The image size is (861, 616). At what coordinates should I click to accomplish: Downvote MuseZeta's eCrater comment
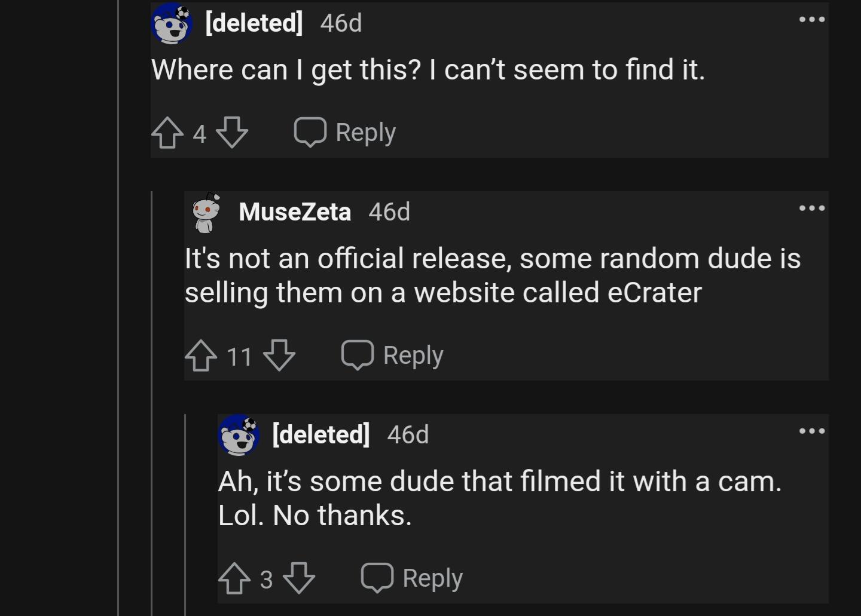click(279, 355)
